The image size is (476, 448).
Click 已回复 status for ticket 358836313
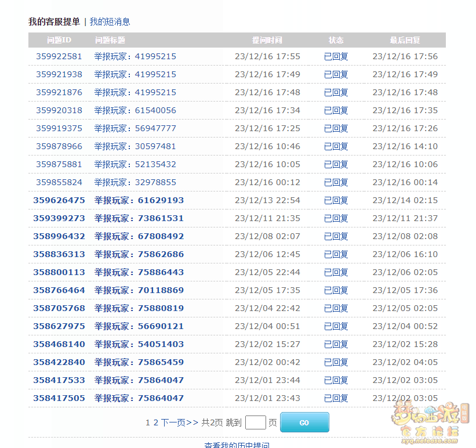pos(336,254)
